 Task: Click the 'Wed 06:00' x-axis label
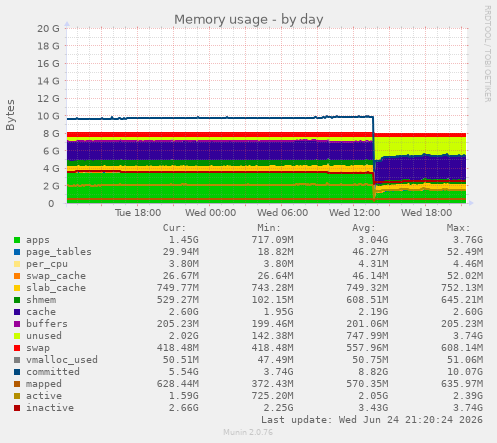282,213
